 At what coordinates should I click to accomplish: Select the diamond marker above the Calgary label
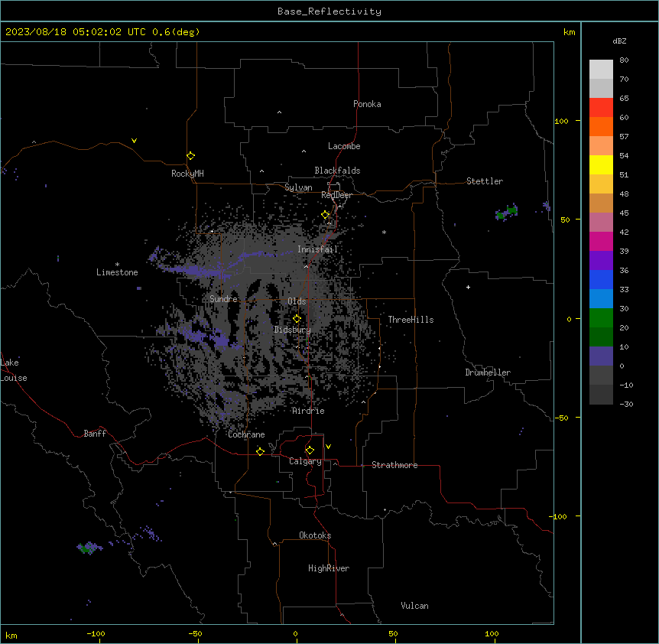pyautogui.click(x=310, y=450)
